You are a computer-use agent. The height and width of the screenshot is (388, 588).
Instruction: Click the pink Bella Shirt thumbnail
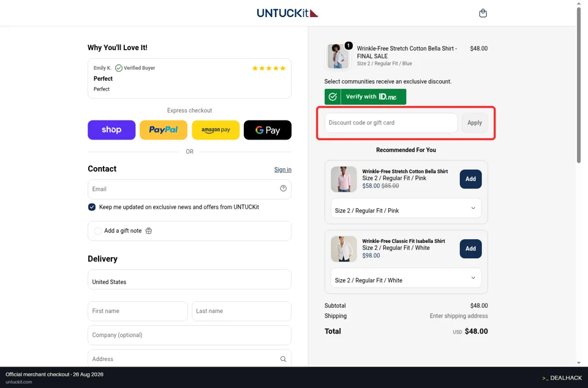344,179
